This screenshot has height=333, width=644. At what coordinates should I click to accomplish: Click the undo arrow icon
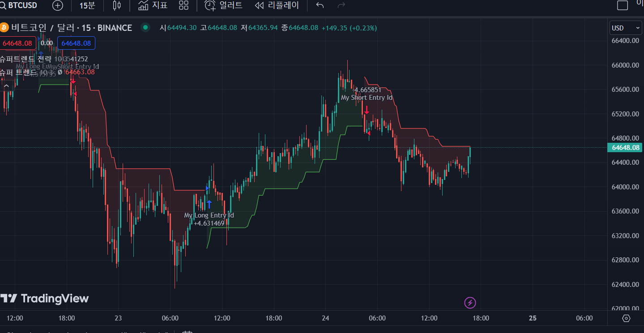click(320, 5)
